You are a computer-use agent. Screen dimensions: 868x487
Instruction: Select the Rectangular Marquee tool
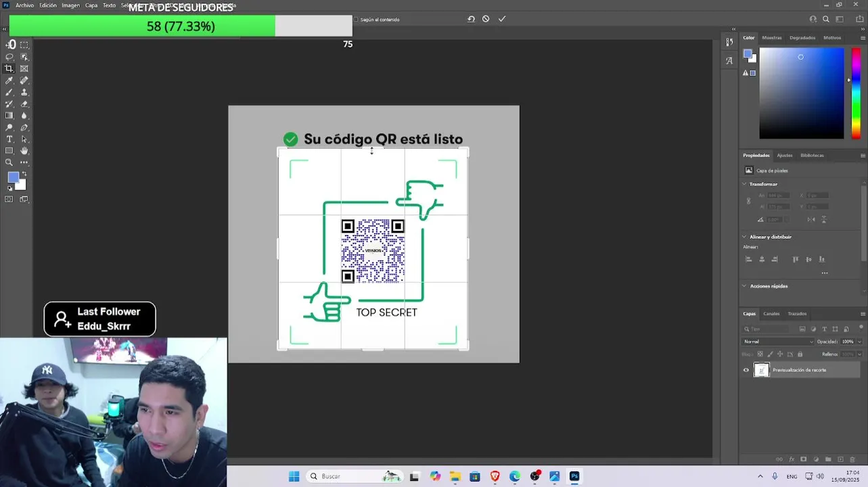click(x=24, y=45)
